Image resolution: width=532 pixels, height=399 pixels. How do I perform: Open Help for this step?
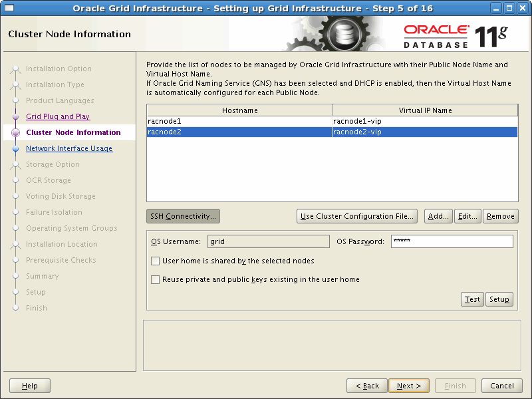tap(30, 386)
